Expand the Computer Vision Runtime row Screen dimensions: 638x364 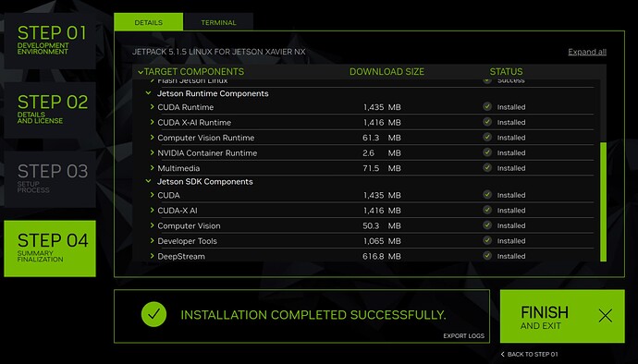[x=153, y=138]
